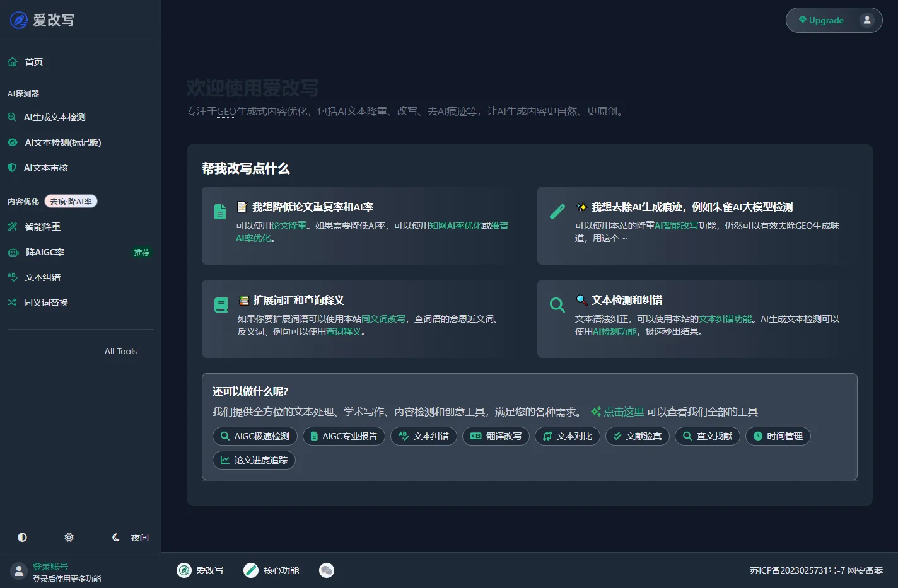This screenshot has width=898, height=588.
Task: Click the 时间管理 tool chip
Action: pos(778,436)
